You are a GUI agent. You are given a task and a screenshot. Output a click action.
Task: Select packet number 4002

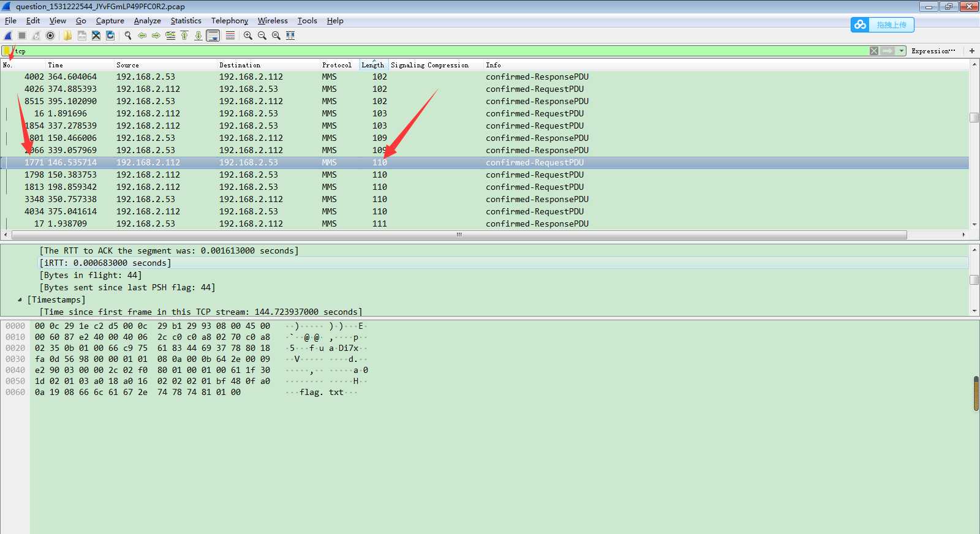(484, 77)
